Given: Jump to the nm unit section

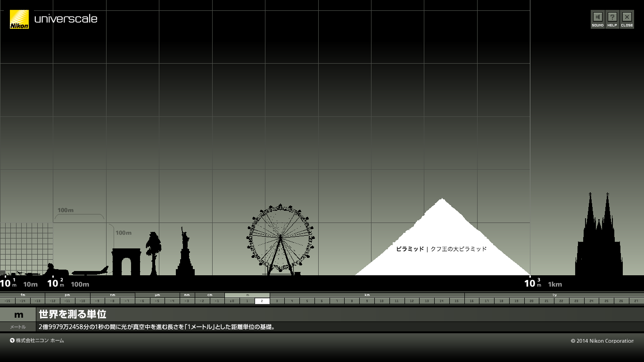Looking at the screenshot, I should [112, 295].
